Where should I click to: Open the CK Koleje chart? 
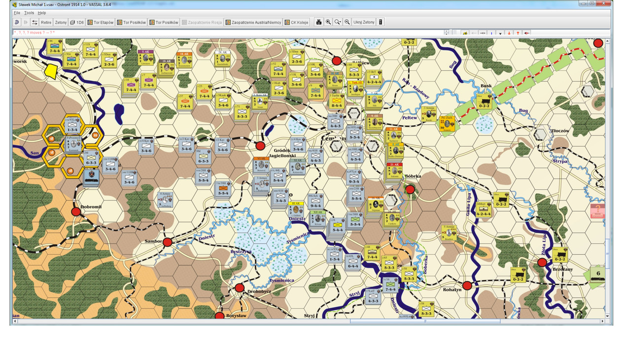click(297, 22)
